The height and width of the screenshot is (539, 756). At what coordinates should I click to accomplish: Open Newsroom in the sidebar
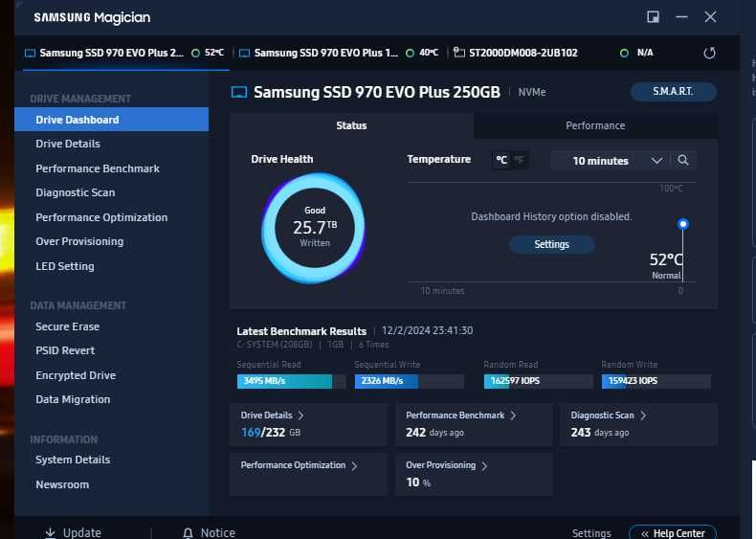pyautogui.click(x=62, y=484)
